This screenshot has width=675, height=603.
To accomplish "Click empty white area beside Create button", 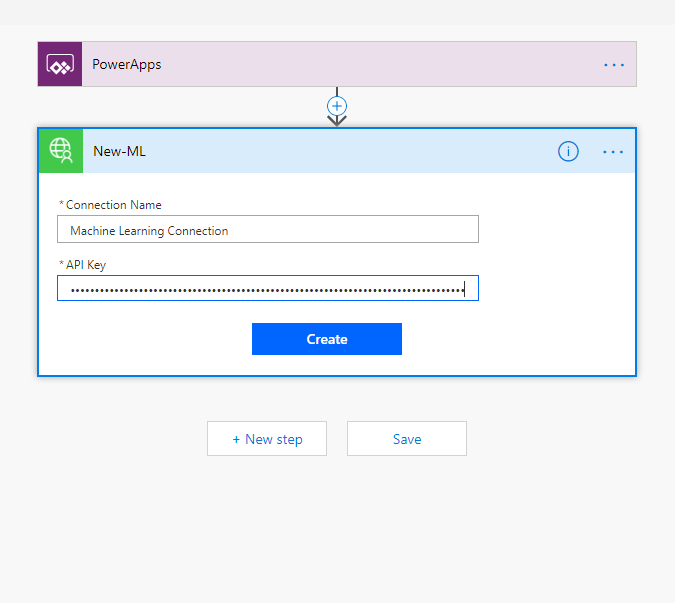I will (x=520, y=340).
